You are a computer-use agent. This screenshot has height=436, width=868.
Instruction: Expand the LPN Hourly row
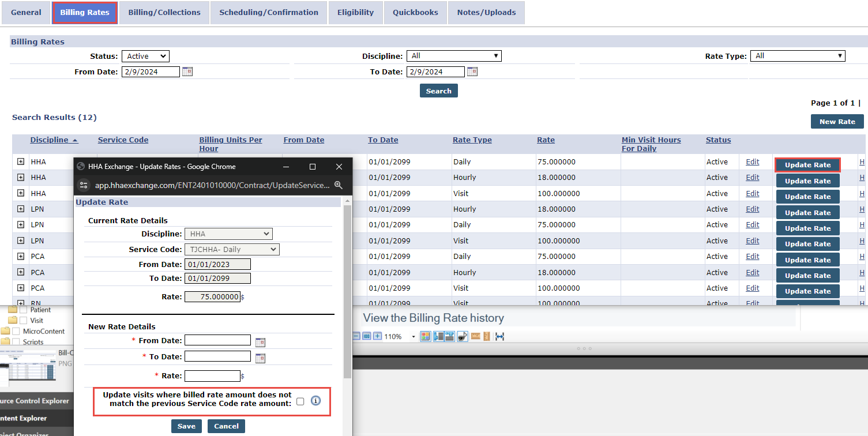click(x=21, y=209)
